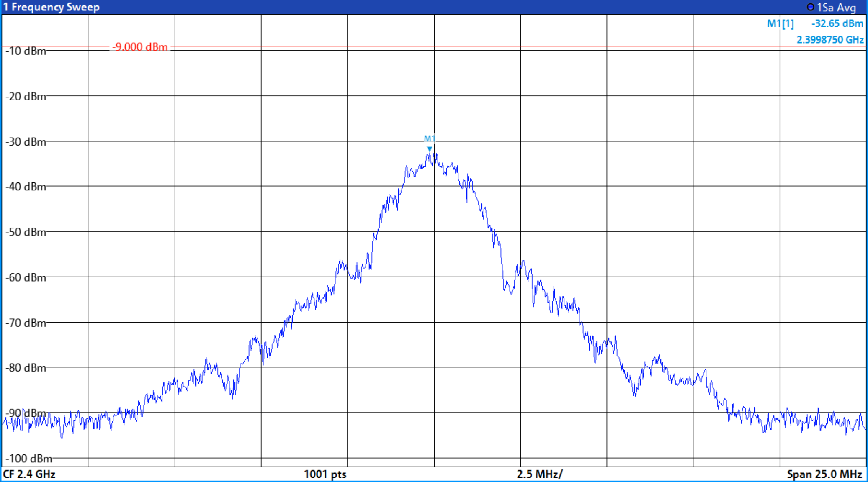Select the '1Sa Avg' trace mode label
868x482 pixels.
[x=836, y=8]
